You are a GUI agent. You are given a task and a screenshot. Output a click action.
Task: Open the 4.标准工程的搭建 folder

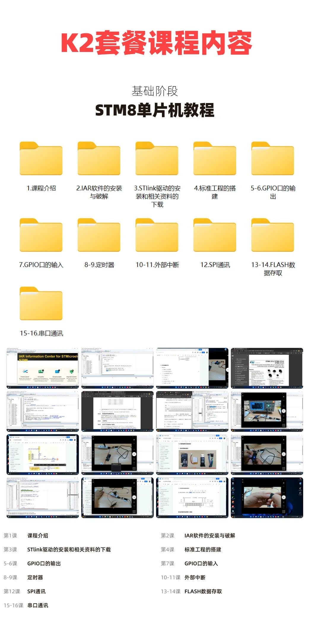[214, 159]
